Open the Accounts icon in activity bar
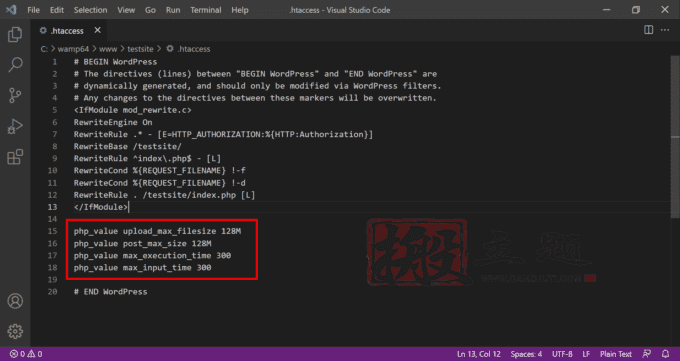Image resolution: width=680 pixels, height=361 pixels. click(x=15, y=301)
